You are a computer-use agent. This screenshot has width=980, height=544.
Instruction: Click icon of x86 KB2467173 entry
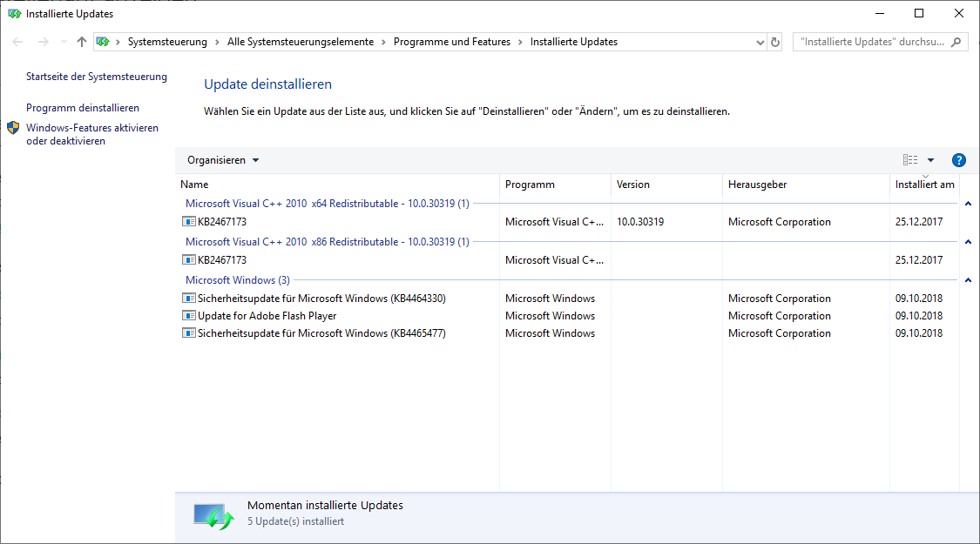[189, 259]
